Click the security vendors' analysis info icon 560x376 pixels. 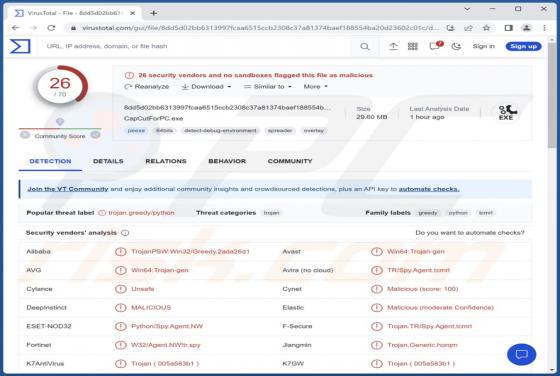(x=125, y=233)
